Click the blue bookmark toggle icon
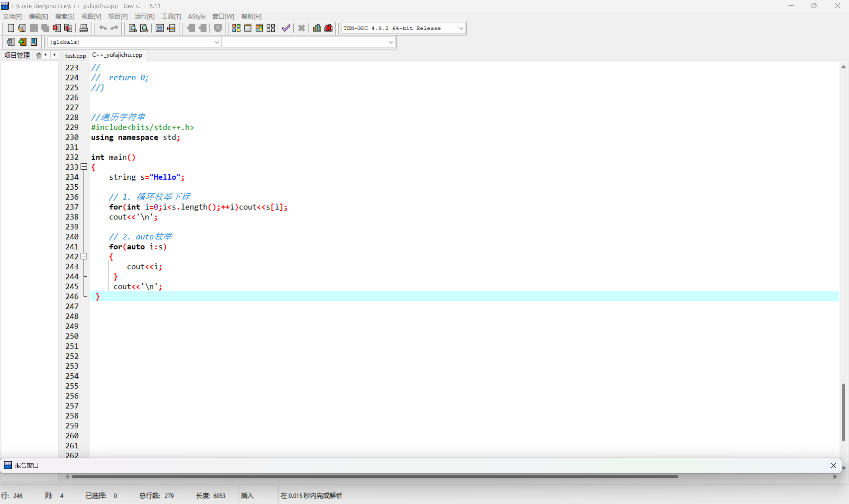The image size is (849, 504). [x=34, y=42]
